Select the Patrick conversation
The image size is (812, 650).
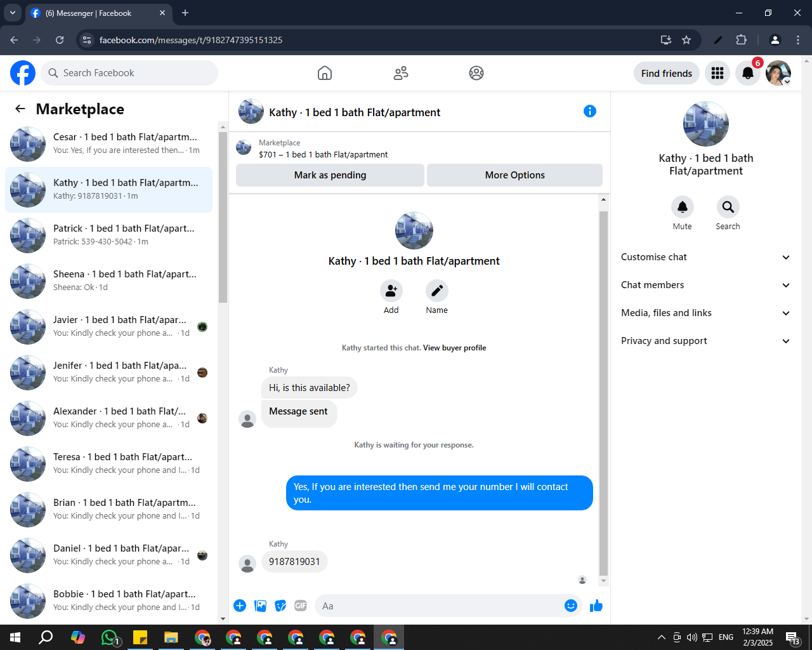click(x=109, y=235)
